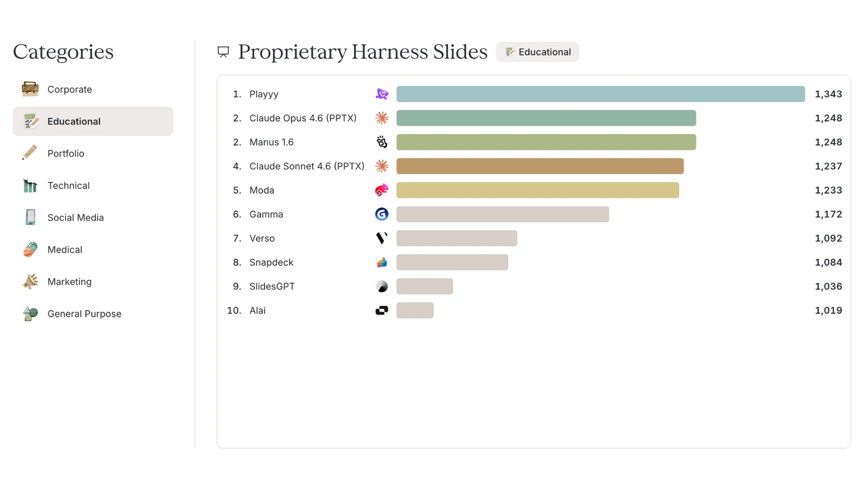
Task: Click the Verso black V logo icon
Action: (382, 238)
